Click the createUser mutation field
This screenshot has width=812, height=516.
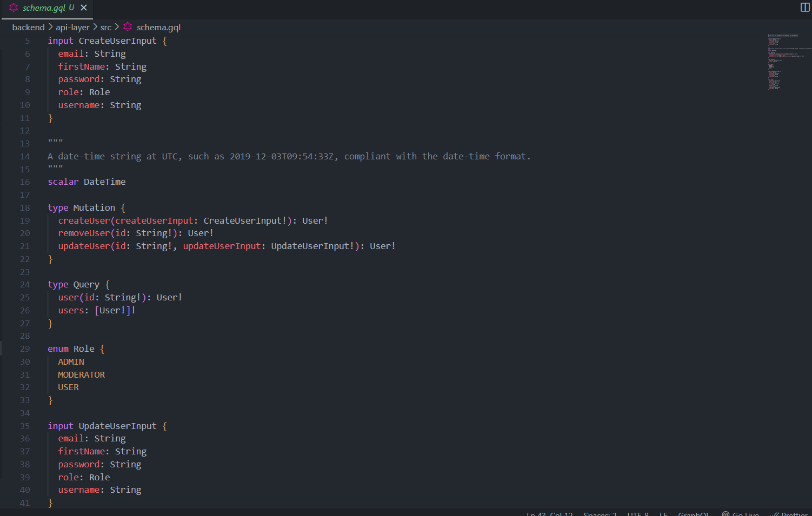point(193,220)
